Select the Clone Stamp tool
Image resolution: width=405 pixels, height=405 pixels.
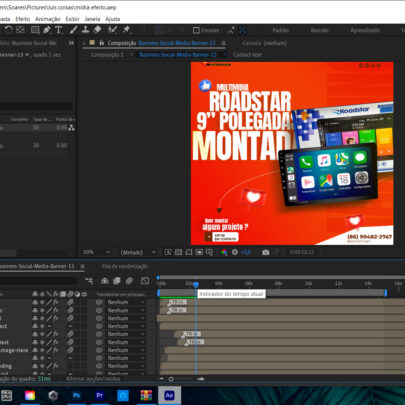tap(85, 30)
